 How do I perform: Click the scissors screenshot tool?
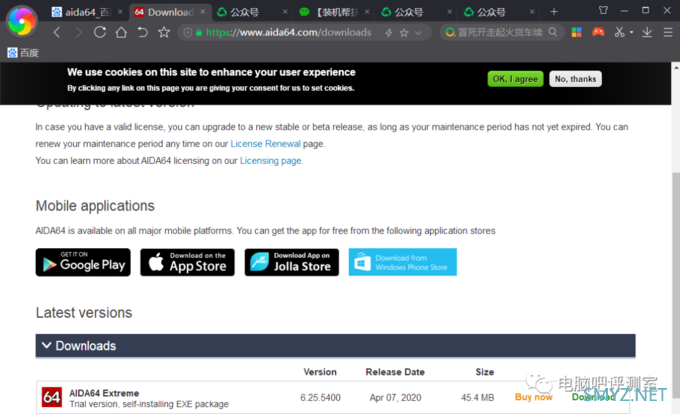620,32
